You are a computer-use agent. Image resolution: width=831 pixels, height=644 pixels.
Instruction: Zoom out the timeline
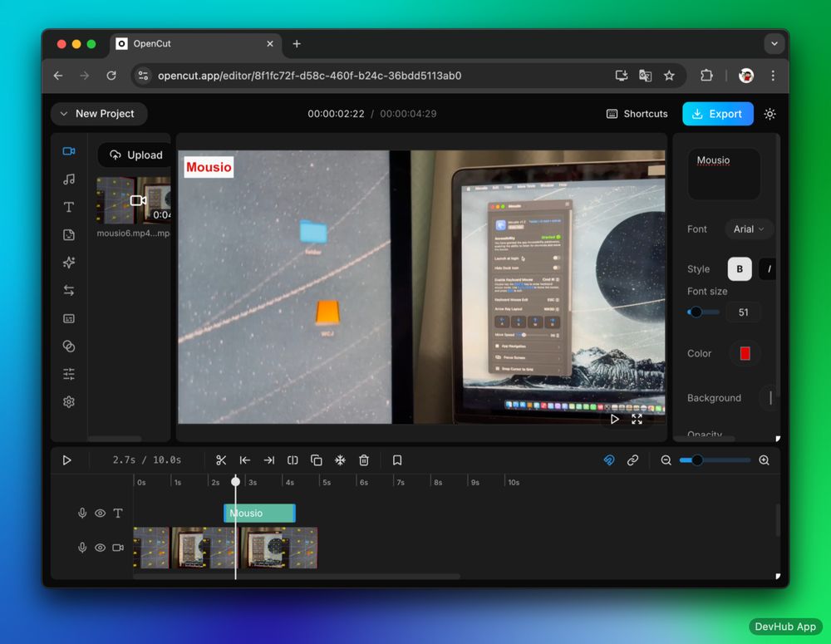pyautogui.click(x=666, y=460)
